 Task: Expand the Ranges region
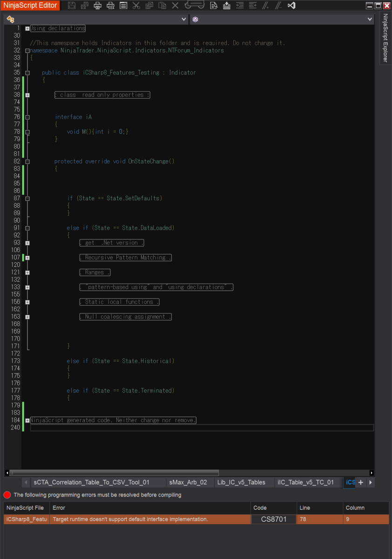pyautogui.click(x=27, y=273)
